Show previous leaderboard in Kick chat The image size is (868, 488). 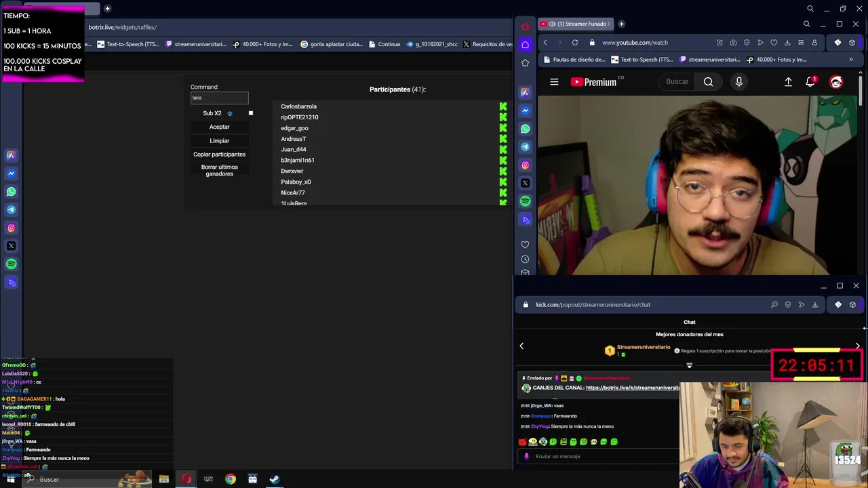521,346
